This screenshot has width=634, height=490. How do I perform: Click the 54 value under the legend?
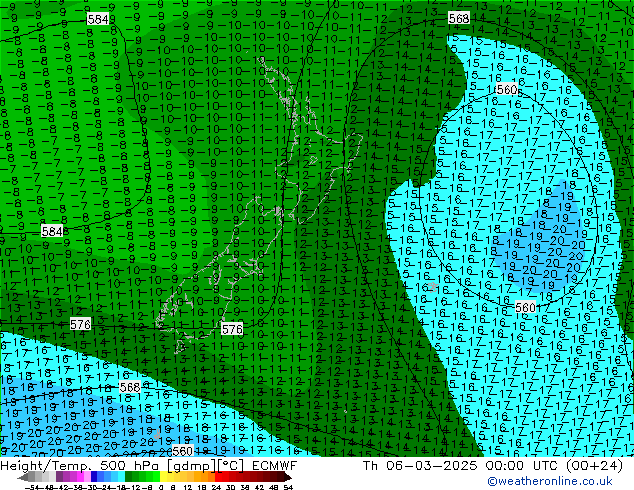[x=287, y=488]
